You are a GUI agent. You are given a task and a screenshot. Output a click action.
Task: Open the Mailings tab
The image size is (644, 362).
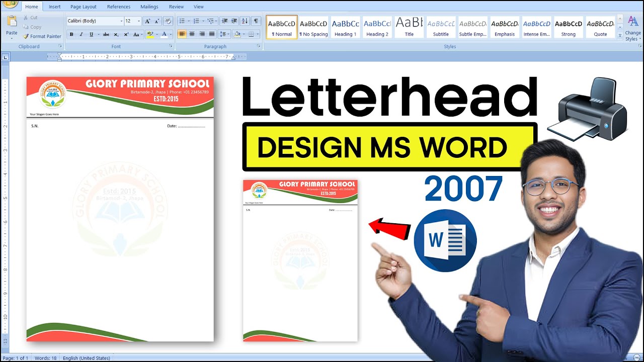(x=149, y=7)
